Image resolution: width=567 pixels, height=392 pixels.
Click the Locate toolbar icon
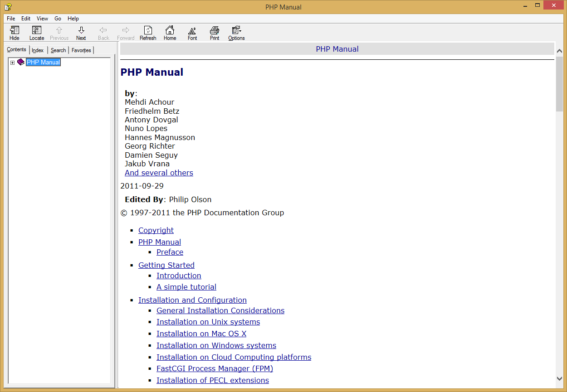point(37,33)
